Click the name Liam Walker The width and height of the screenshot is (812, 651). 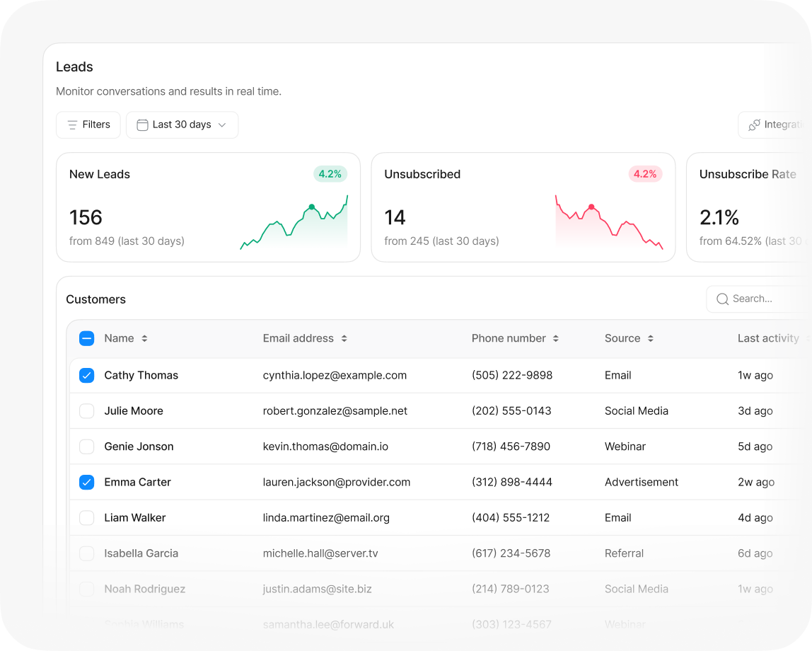[x=134, y=518]
